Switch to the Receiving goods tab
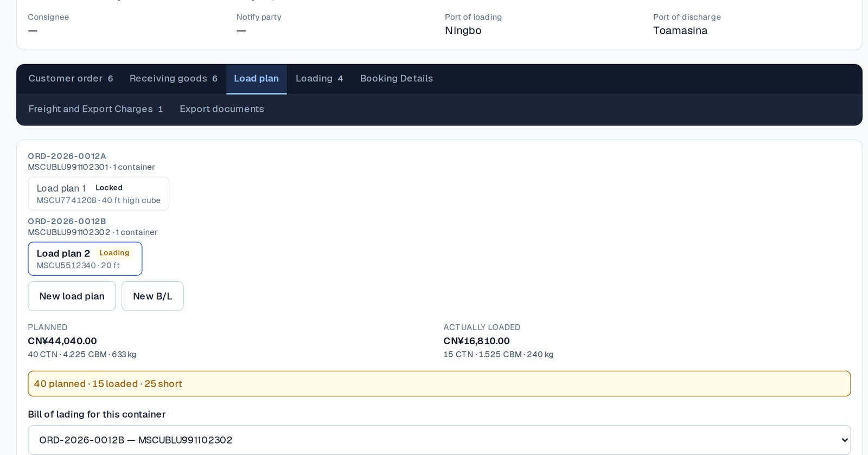 pyautogui.click(x=173, y=79)
